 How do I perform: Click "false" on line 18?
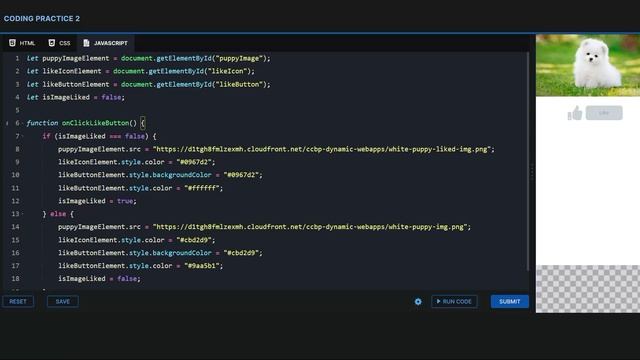[x=127, y=279]
